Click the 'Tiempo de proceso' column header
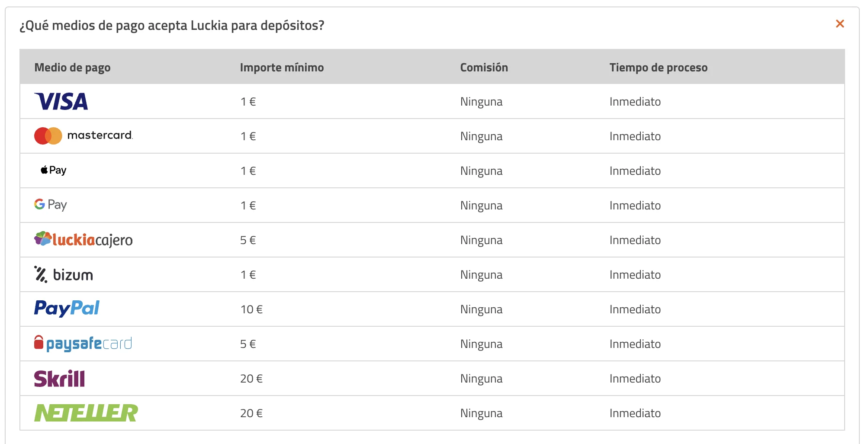This screenshot has height=444, width=868. pos(659,68)
